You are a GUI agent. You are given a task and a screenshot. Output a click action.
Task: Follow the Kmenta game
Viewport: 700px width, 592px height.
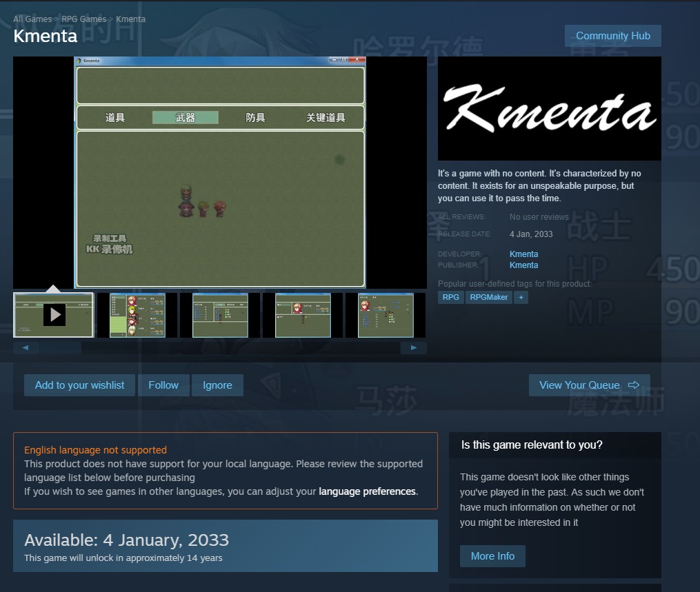point(163,385)
